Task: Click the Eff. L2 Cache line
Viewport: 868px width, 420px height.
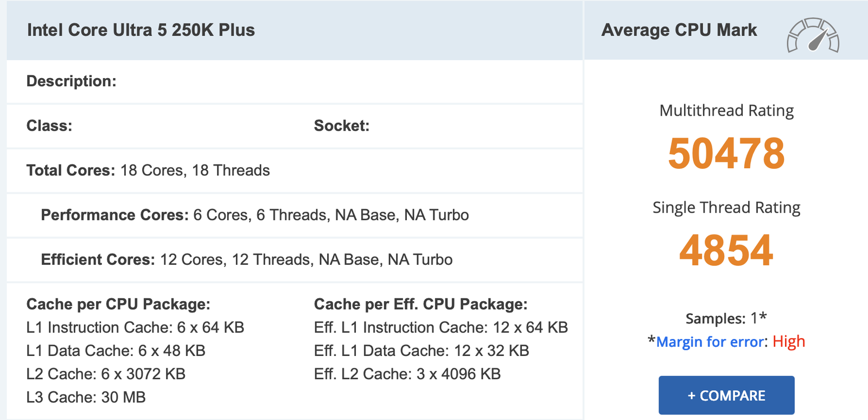Action: [x=407, y=374]
